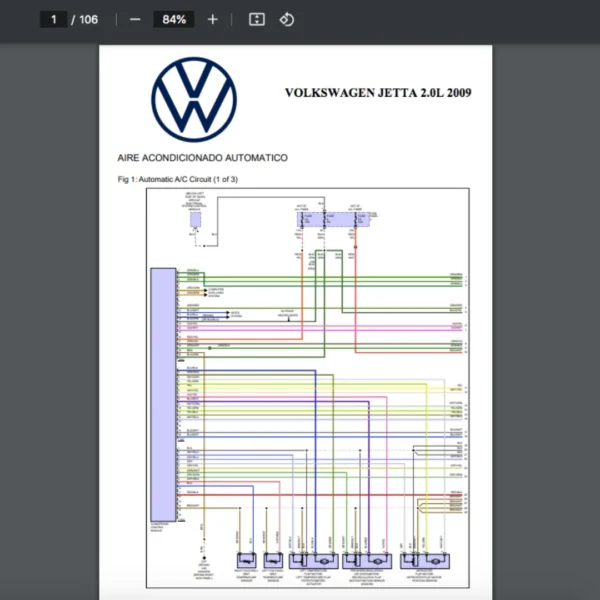Select the 84% zoom level field
The height and width of the screenshot is (600, 600).
pyautogui.click(x=174, y=20)
